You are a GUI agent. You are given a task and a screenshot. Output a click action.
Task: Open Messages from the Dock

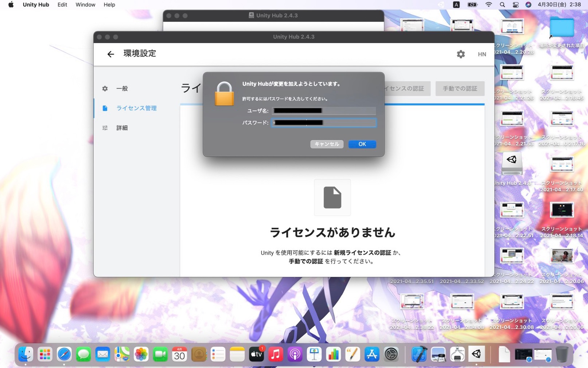[83, 354]
